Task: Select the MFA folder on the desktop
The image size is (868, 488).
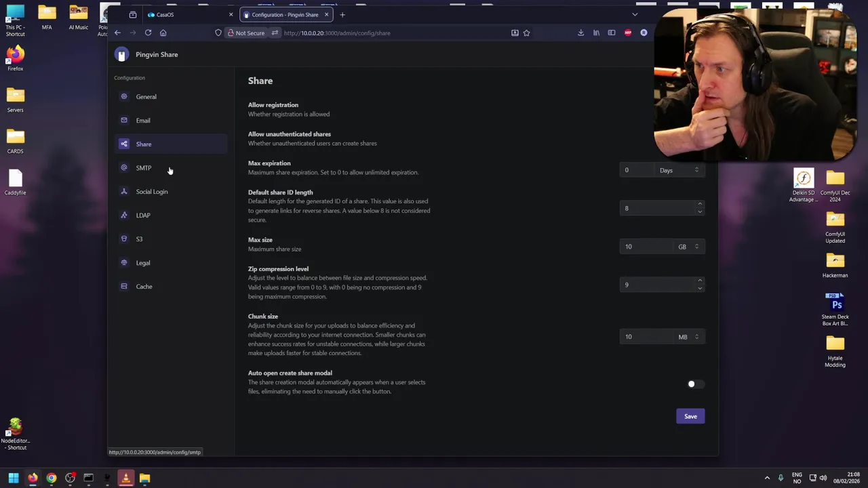Action: pos(47,17)
